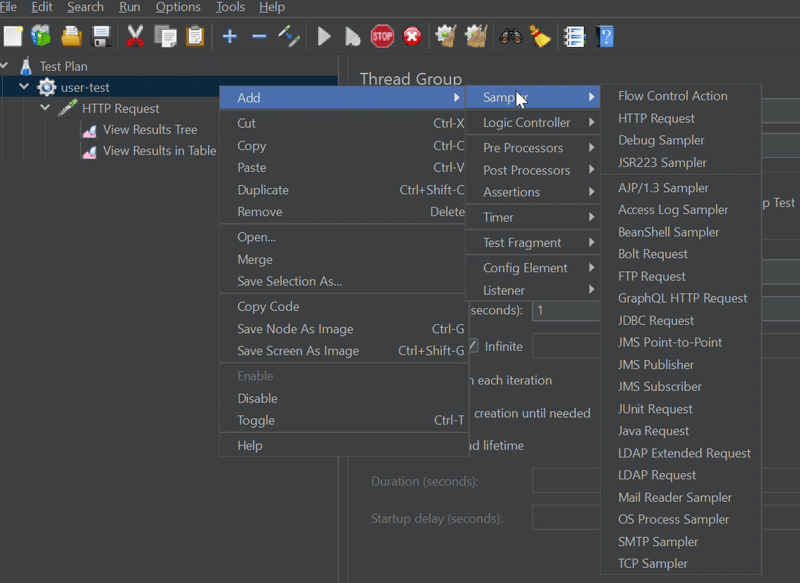This screenshot has width=800, height=583.
Task: Click the Shutdown red X icon
Action: (x=412, y=36)
